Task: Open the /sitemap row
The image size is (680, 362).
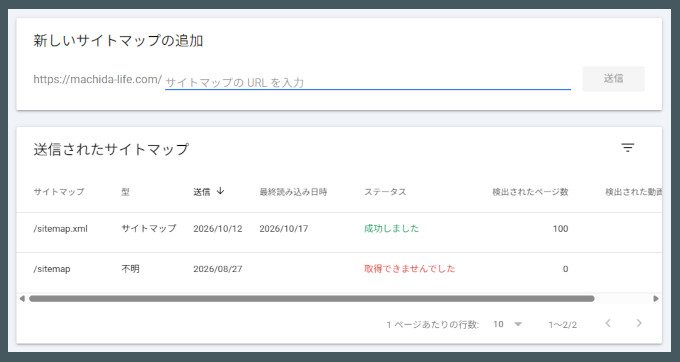Action: 339,272
